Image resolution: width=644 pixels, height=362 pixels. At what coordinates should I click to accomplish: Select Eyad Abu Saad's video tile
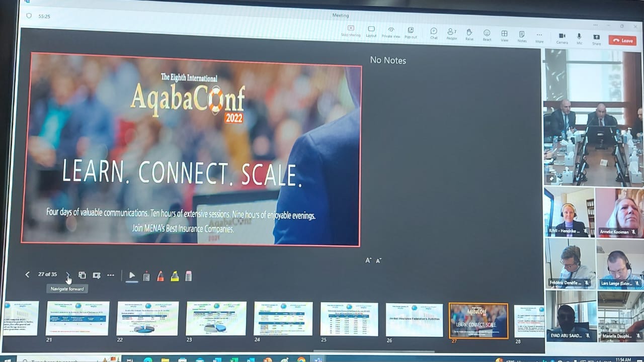click(x=571, y=316)
